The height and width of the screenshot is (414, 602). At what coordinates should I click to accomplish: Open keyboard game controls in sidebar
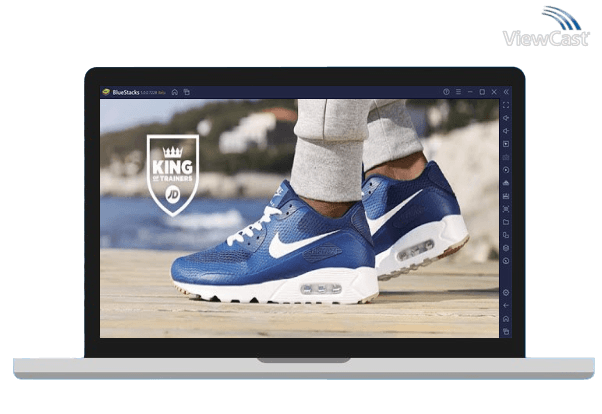pos(506,157)
